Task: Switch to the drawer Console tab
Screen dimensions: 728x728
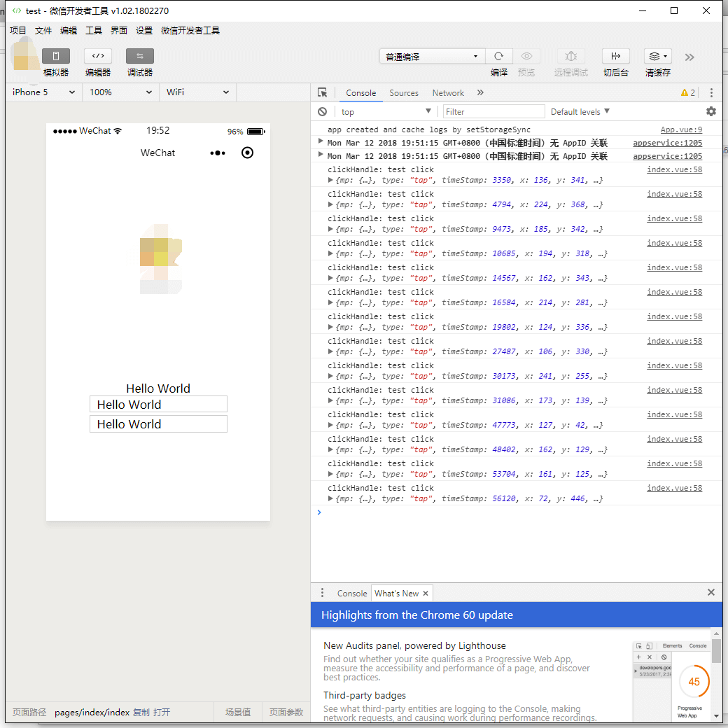Action: point(352,594)
